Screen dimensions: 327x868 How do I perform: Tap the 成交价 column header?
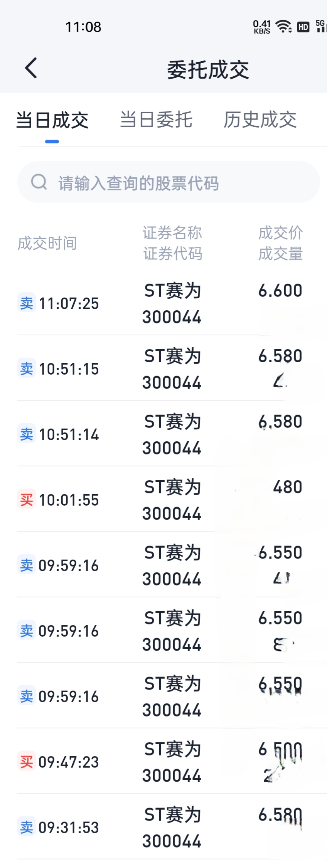click(280, 233)
